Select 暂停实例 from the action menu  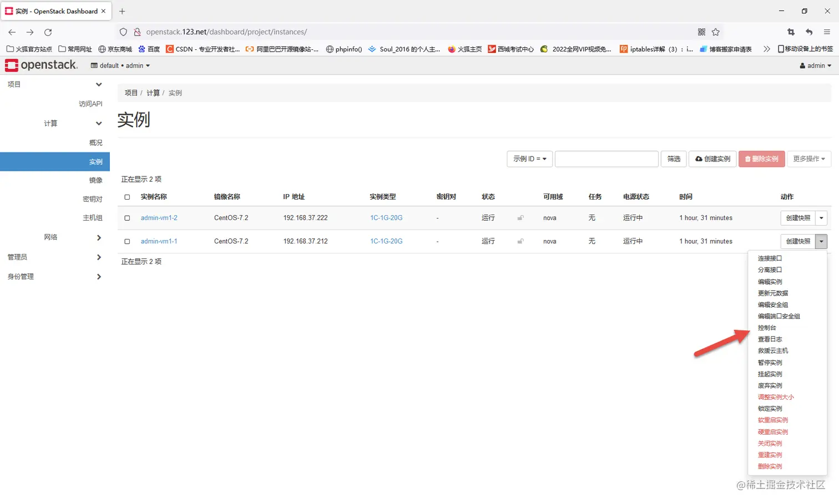tap(770, 363)
